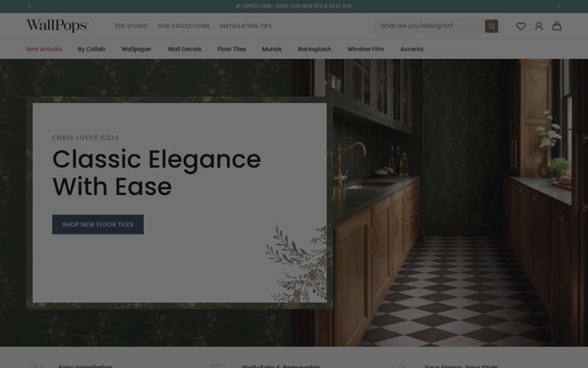The width and height of the screenshot is (588, 368).
Task: Open the account profile icon
Action: (x=538, y=26)
